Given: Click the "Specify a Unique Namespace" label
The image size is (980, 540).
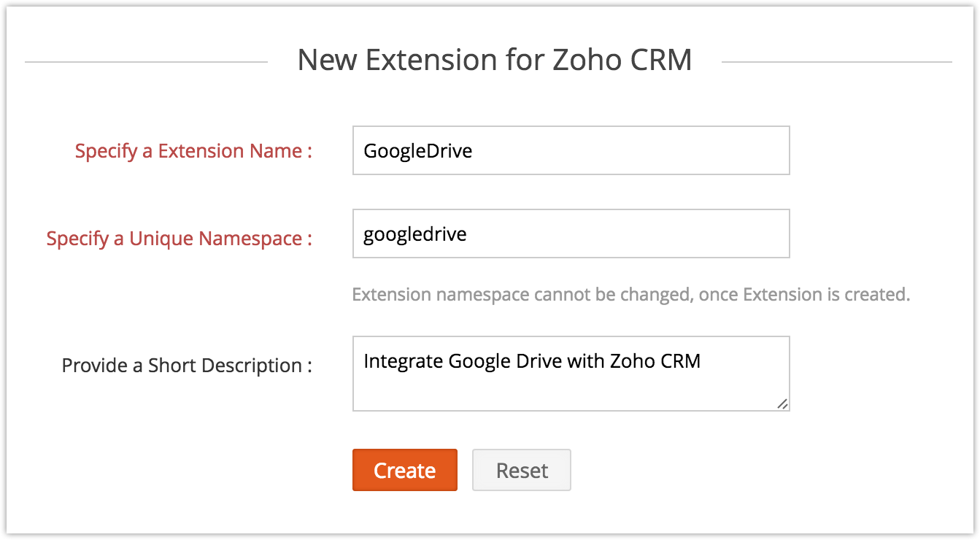Looking at the screenshot, I should [179, 239].
